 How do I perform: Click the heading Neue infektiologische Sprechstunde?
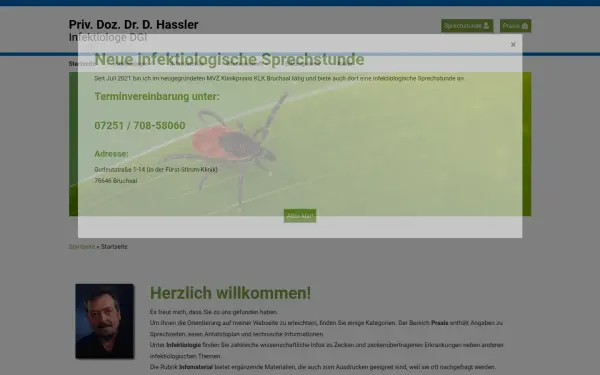229,59
